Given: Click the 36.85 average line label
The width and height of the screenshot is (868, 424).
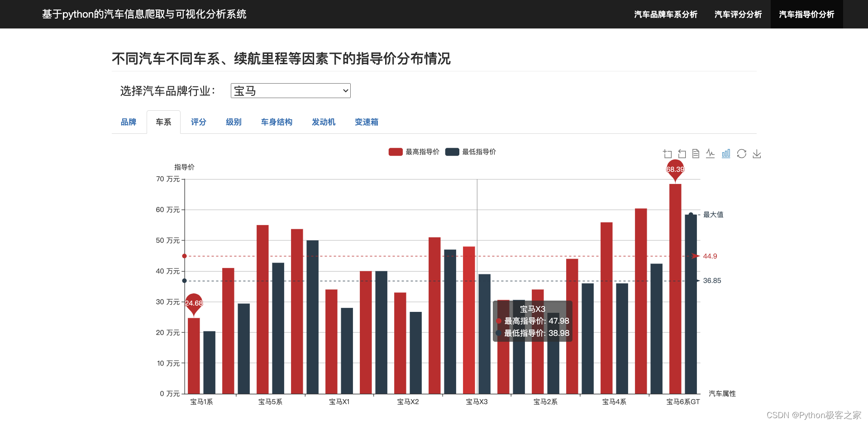Looking at the screenshot, I should coord(712,281).
